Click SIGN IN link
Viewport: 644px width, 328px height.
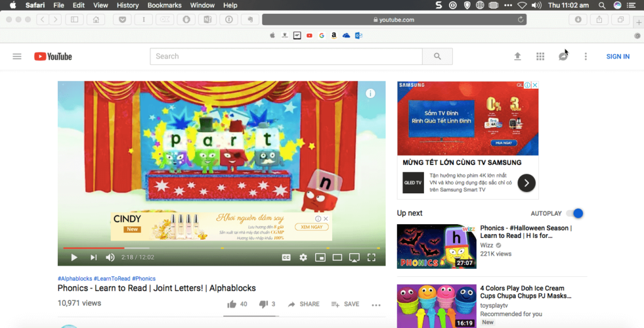pos(618,57)
